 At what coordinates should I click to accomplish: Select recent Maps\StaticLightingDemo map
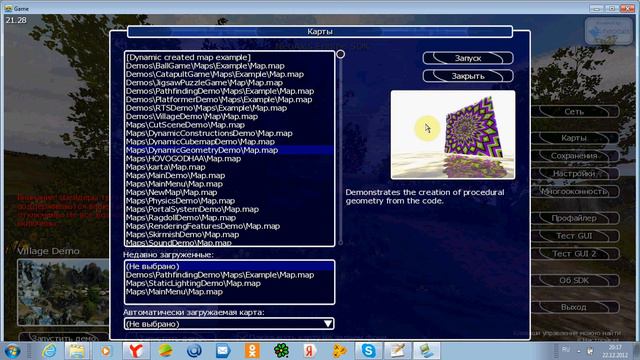pyautogui.click(x=229, y=283)
